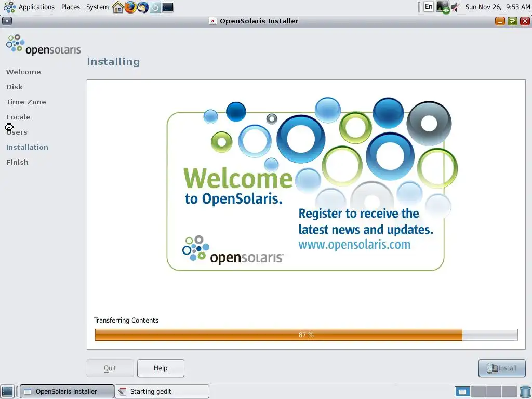
Task: Maximize the OpenSolaris Installer window
Action: tap(512, 21)
